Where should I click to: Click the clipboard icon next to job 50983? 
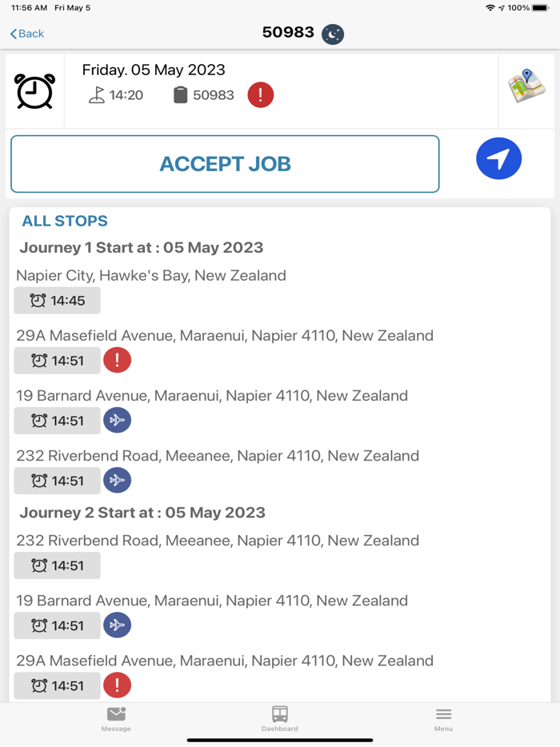point(184,94)
